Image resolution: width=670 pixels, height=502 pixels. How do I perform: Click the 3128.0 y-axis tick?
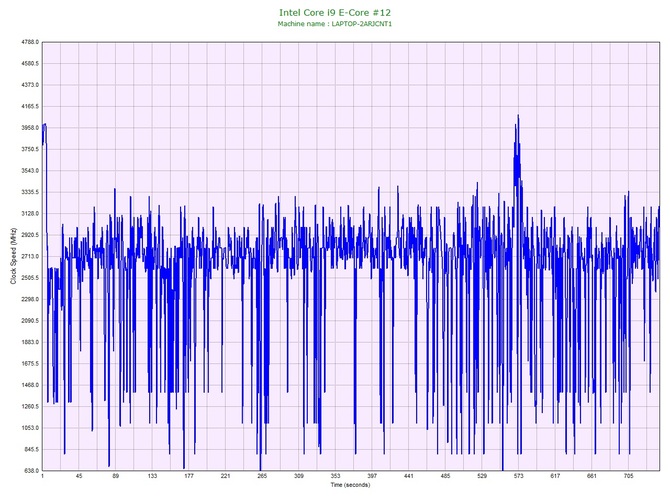tap(30, 214)
